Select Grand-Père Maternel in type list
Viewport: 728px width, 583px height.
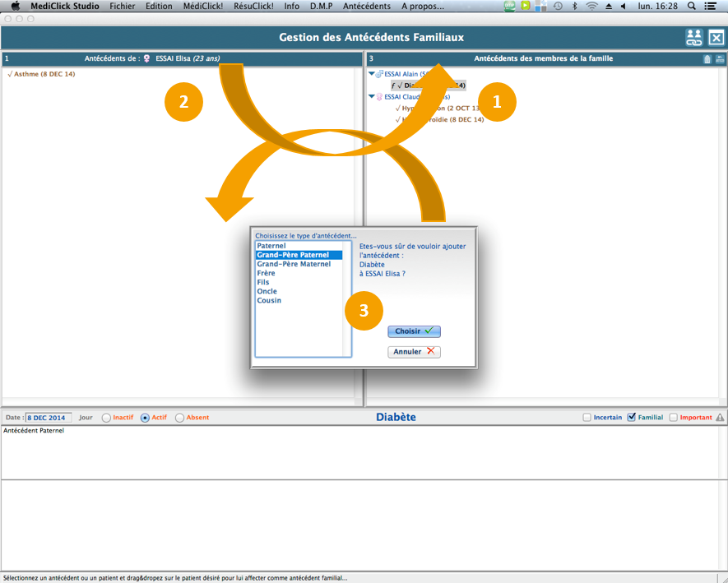[294, 264]
